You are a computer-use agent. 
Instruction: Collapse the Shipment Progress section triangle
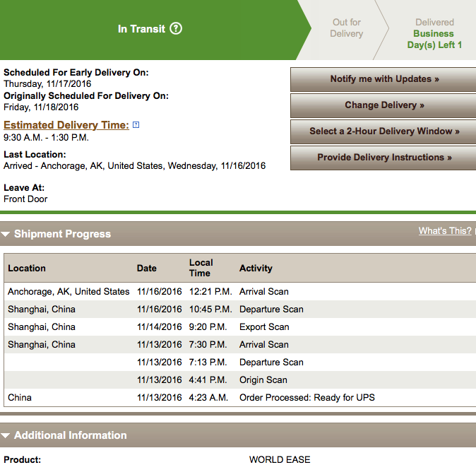tap(5, 234)
